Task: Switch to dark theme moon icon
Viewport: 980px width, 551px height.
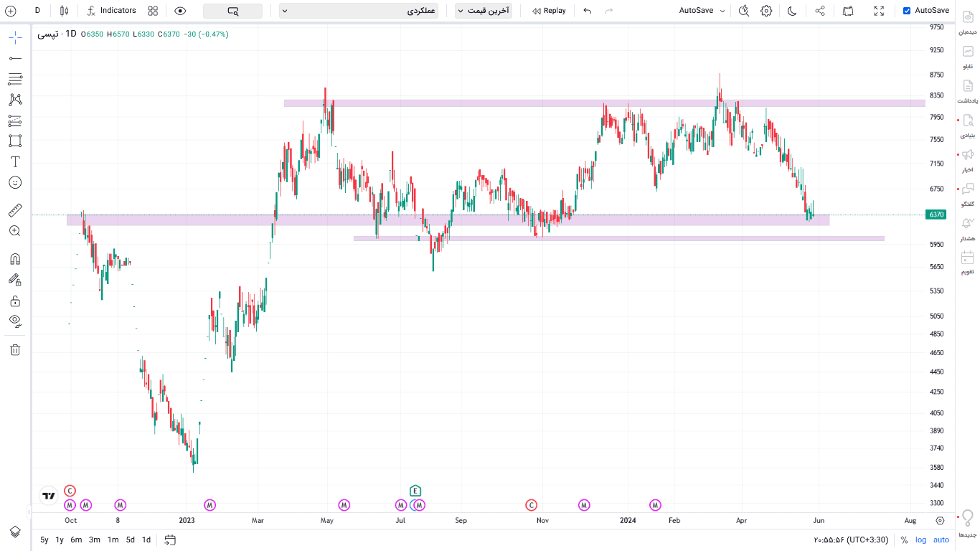Action: click(x=791, y=11)
